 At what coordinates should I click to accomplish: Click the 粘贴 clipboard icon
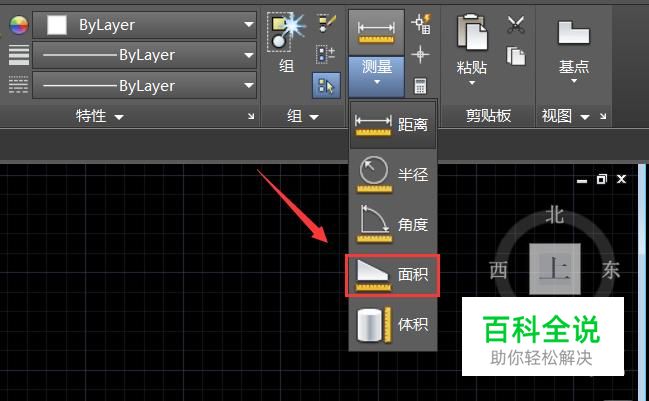(472, 32)
